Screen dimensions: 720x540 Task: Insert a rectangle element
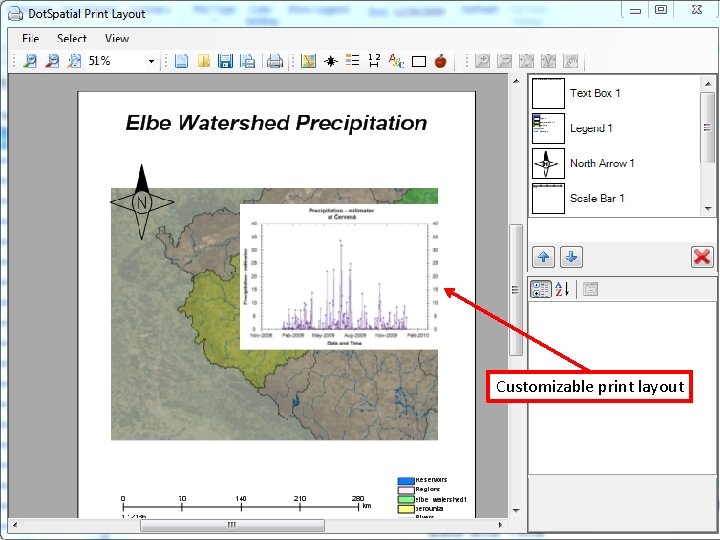pos(419,62)
